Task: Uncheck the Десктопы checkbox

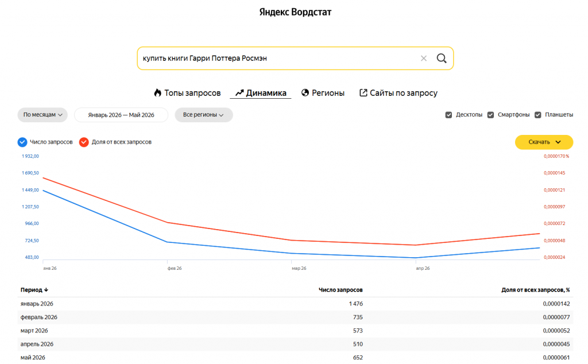Action: coord(448,115)
